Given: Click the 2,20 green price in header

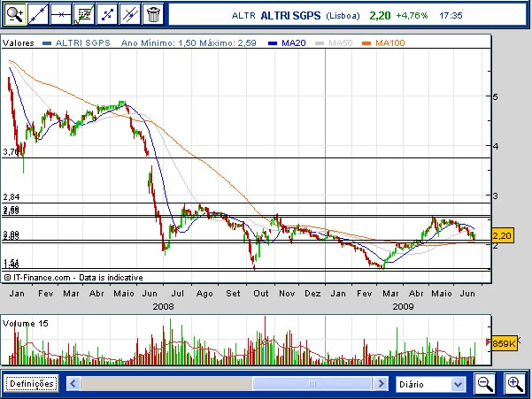Looking at the screenshot, I should pyautogui.click(x=380, y=16).
